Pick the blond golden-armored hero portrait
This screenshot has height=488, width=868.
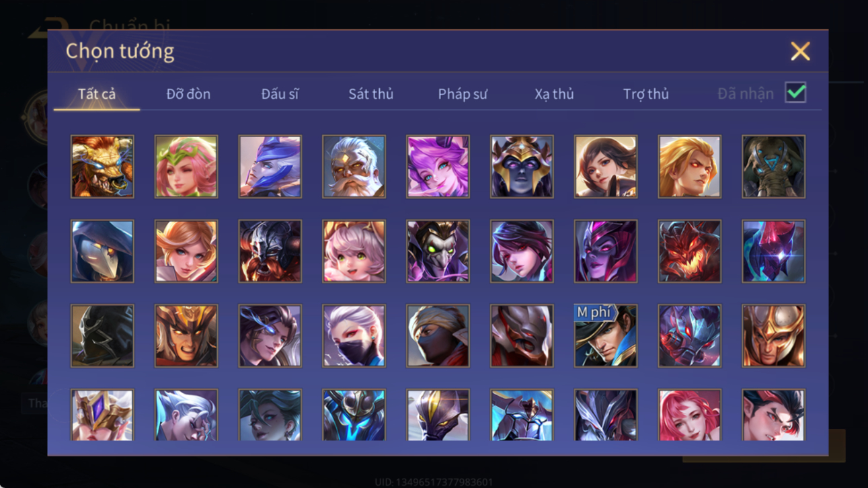pyautogui.click(x=689, y=167)
